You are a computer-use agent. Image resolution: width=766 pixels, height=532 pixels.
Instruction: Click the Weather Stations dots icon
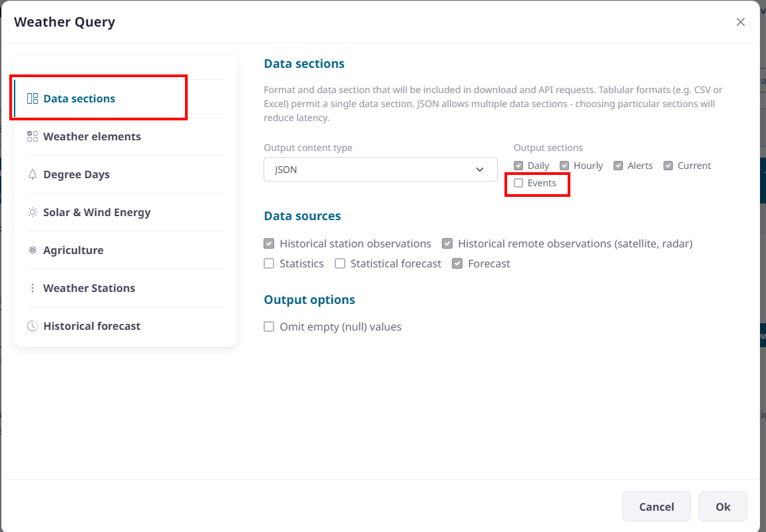point(33,288)
